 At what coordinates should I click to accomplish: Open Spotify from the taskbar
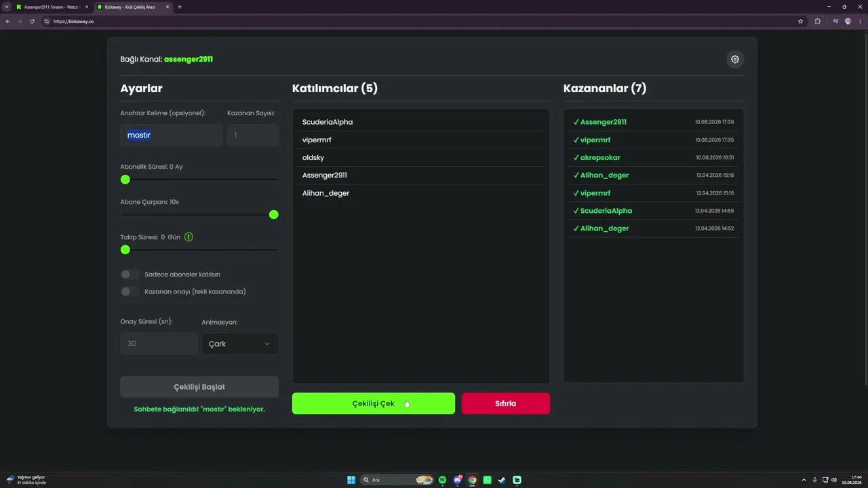coord(442,480)
